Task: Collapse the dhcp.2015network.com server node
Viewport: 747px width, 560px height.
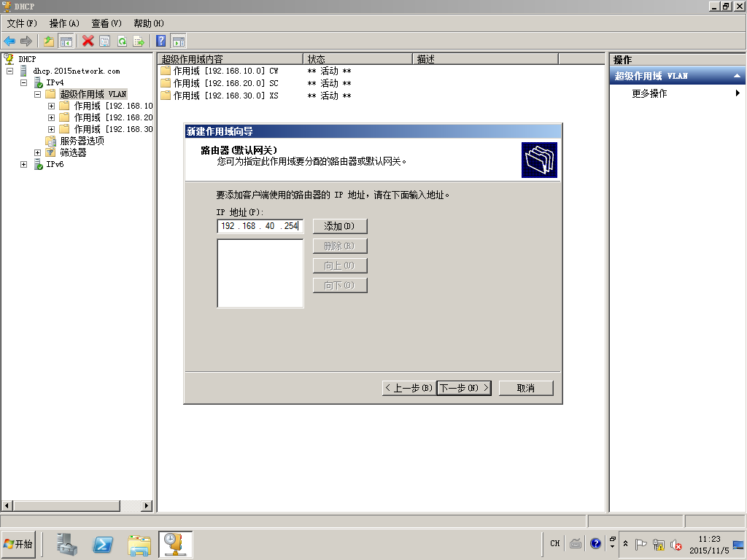Action: point(9,71)
